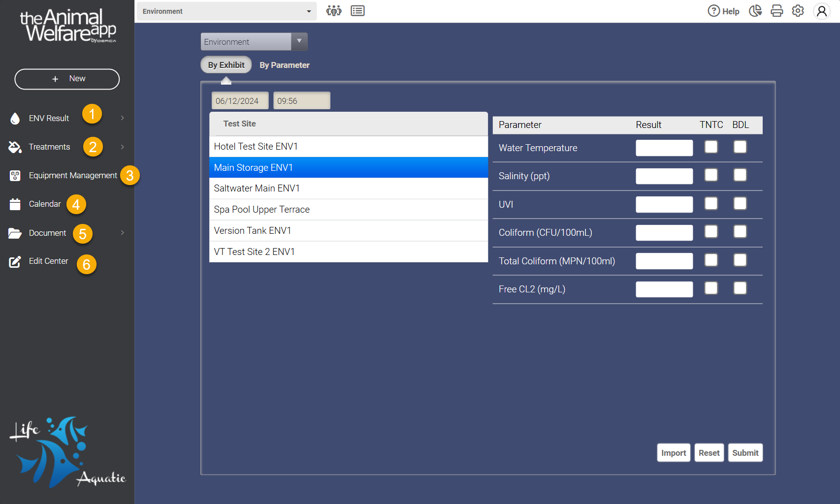Open the Environment combo box arrow in the form

click(x=299, y=42)
